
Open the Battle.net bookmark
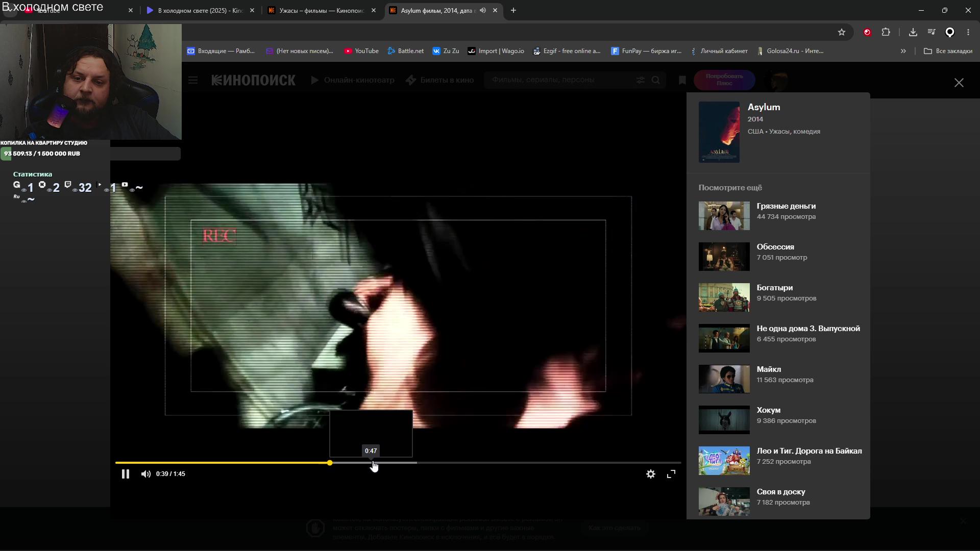[x=406, y=51]
